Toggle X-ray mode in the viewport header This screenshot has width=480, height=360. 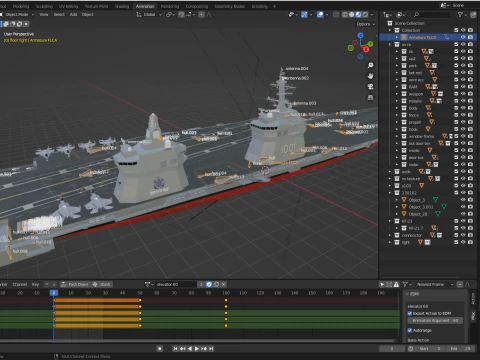click(336, 14)
